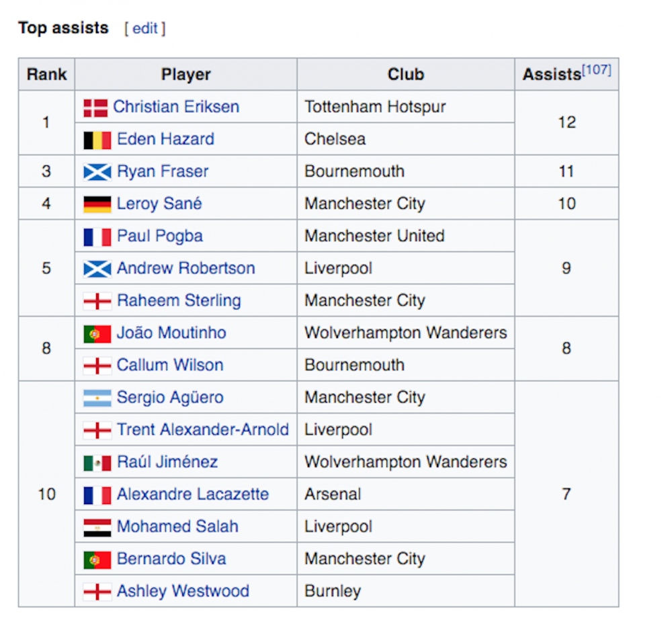Viewport: 672px width, 629px height.
Task: Follow the Eden Hazard link
Action: point(165,139)
